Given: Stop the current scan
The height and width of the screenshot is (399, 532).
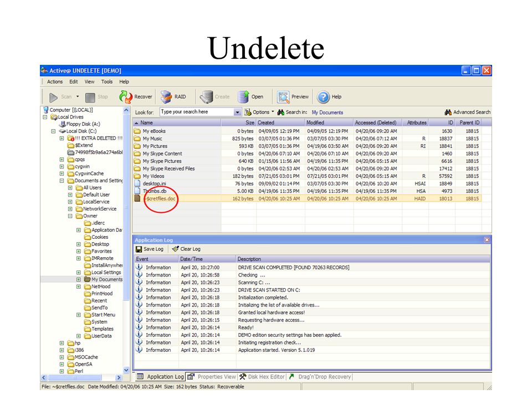Looking at the screenshot, I should (96, 97).
